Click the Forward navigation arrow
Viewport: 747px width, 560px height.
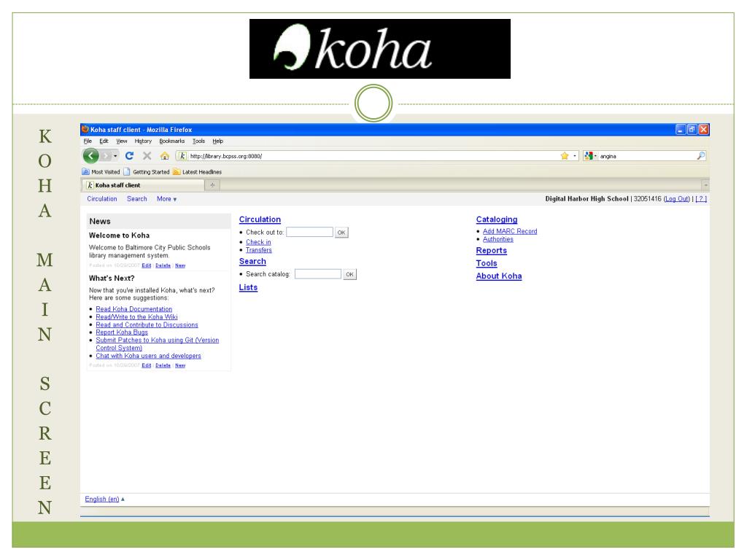pos(107,156)
